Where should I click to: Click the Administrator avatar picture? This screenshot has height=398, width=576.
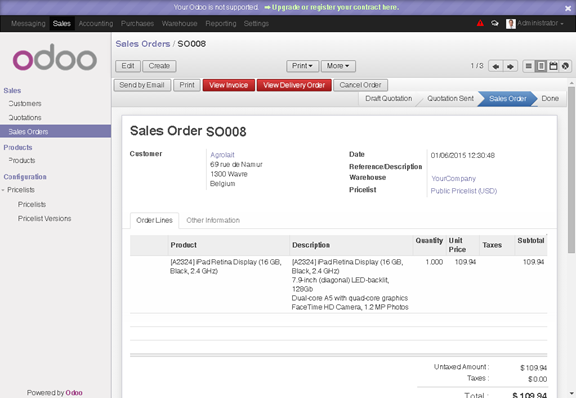point(510,24)
